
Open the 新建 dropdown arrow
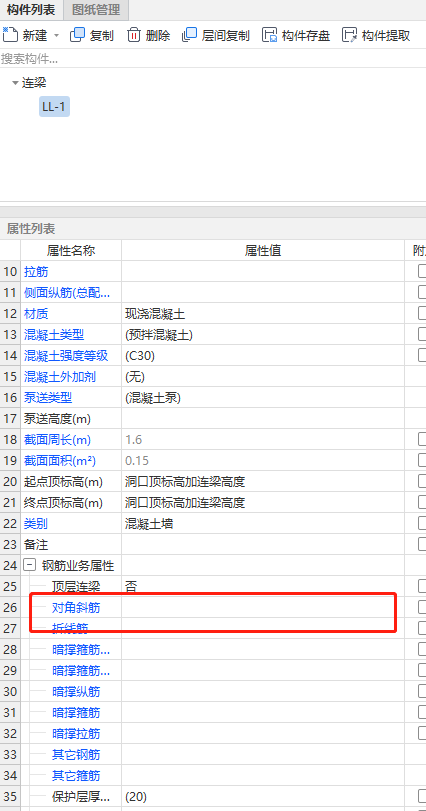[x=56, y=36]
